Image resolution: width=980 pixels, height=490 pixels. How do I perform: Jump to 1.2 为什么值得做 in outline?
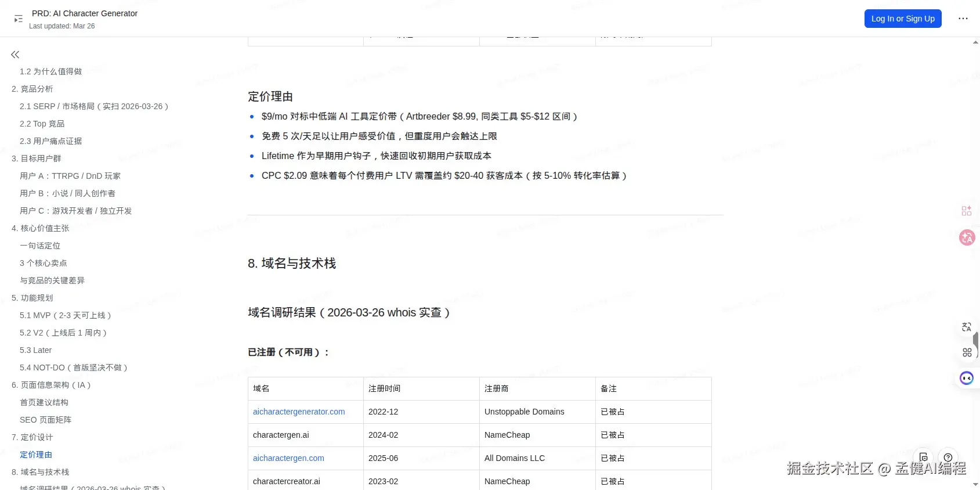tap(51, 71)
